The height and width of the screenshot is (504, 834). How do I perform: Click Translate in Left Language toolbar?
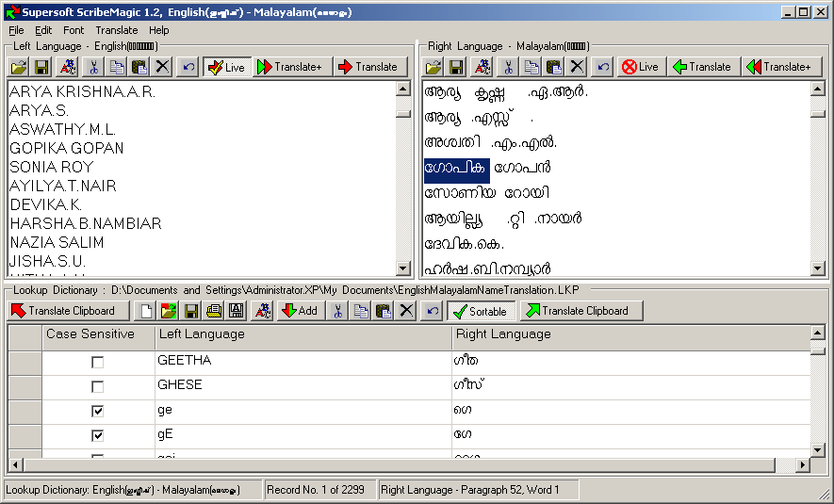[370, 67]
